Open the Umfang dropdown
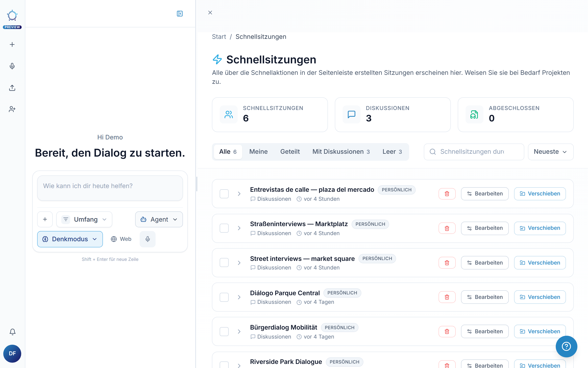 point(84,219)
